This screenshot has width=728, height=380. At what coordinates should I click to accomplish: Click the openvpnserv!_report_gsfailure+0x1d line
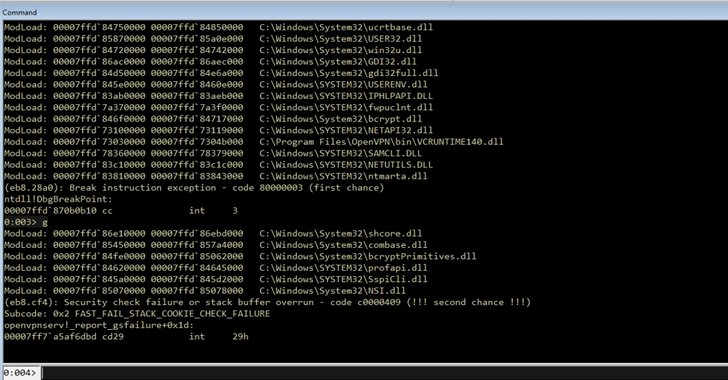coord(99,325)
